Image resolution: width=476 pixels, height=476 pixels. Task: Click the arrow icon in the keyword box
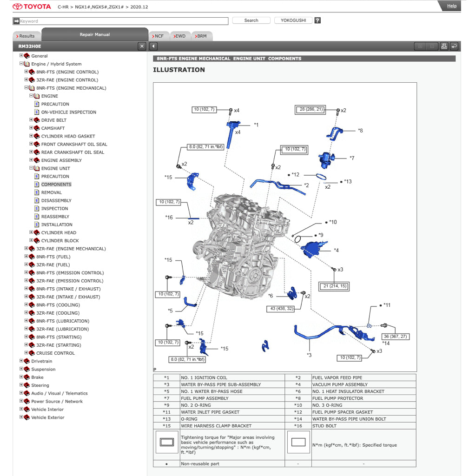[x=16, y=21]
